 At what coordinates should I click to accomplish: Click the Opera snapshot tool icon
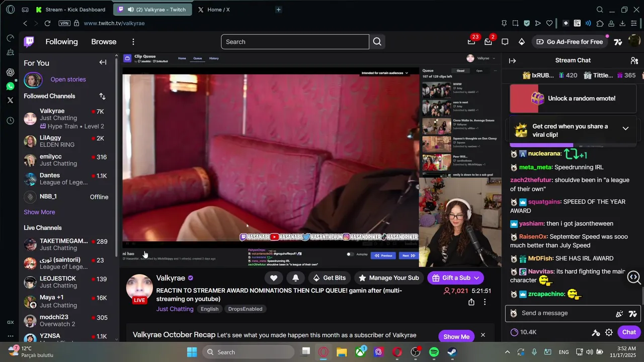point(515,23)
